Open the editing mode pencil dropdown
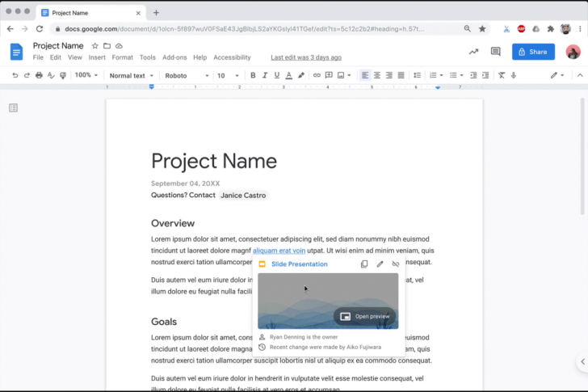Screen dimensions: 588x392 click(x=556, y=75)
